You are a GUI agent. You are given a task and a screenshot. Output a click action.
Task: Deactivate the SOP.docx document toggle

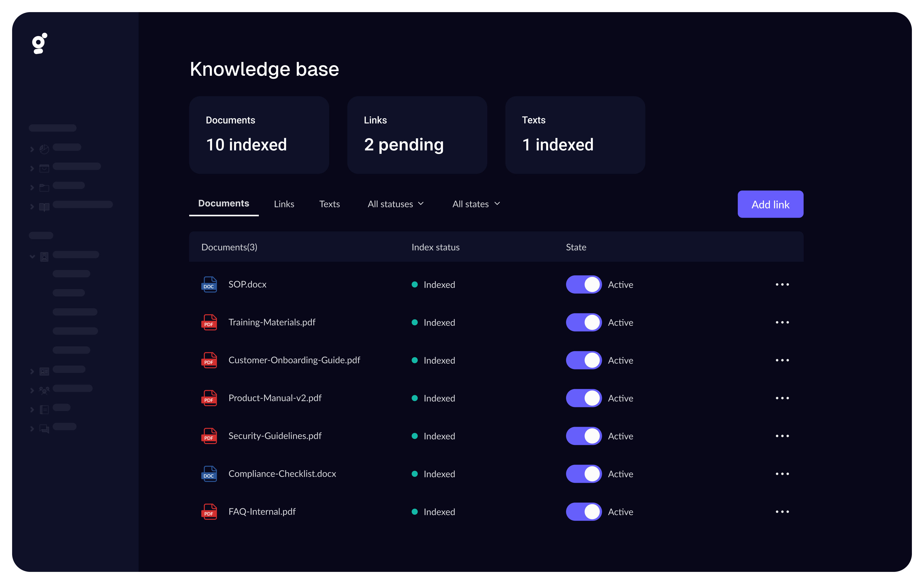(x=583, y=285)
